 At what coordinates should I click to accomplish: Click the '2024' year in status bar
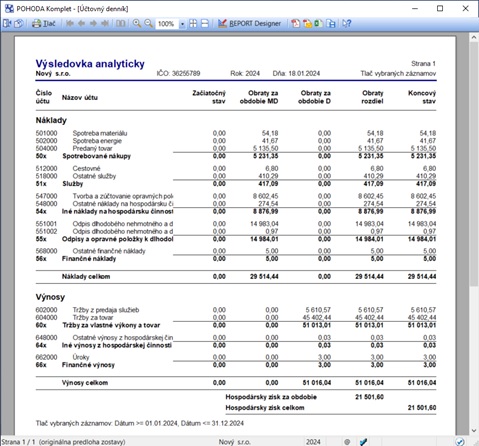point(313,442)
